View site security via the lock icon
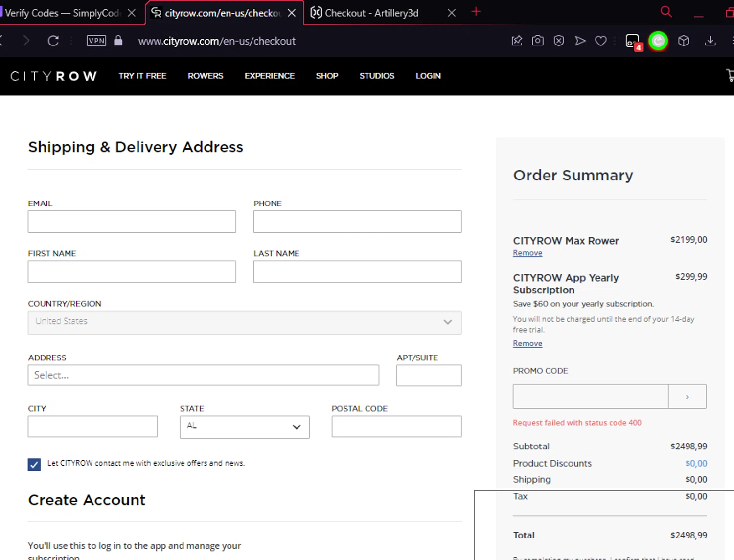This screenshot has width=734, height=560. click(118, 40)
